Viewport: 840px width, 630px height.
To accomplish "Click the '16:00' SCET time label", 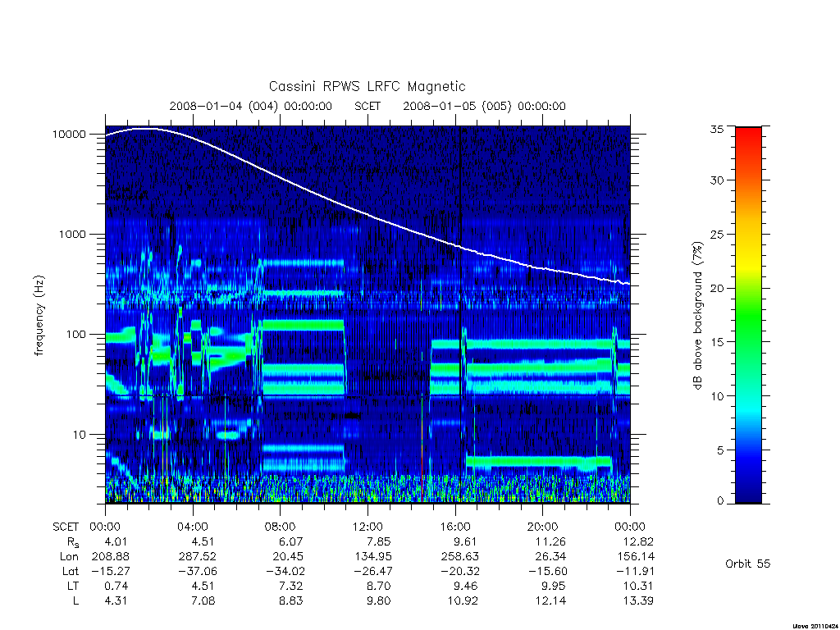I will click(455, 527).
